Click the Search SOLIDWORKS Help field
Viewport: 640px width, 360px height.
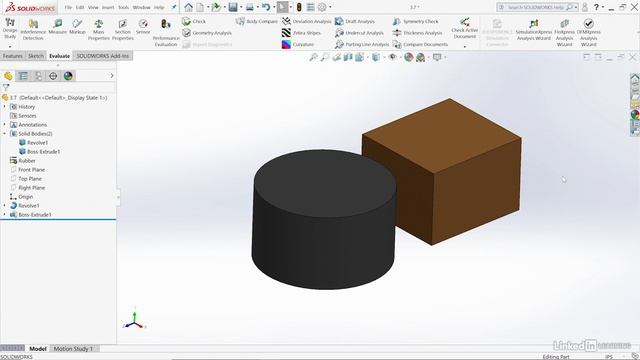coord(535,7)
